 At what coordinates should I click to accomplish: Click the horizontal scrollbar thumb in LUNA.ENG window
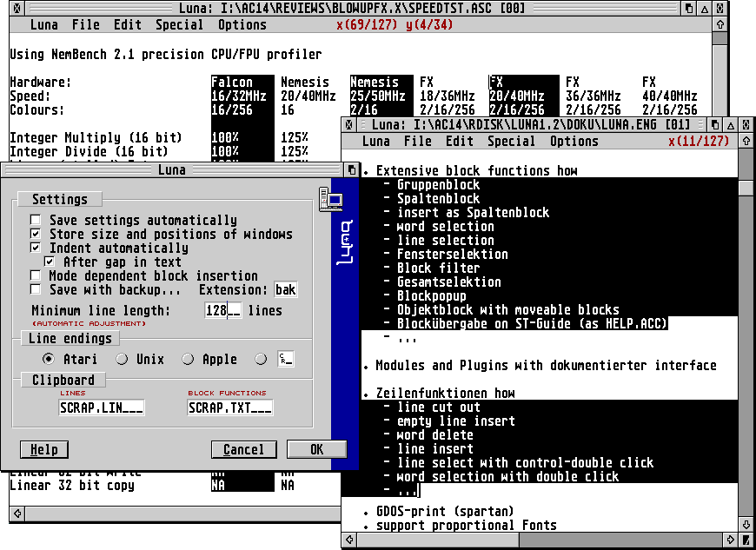438,540
